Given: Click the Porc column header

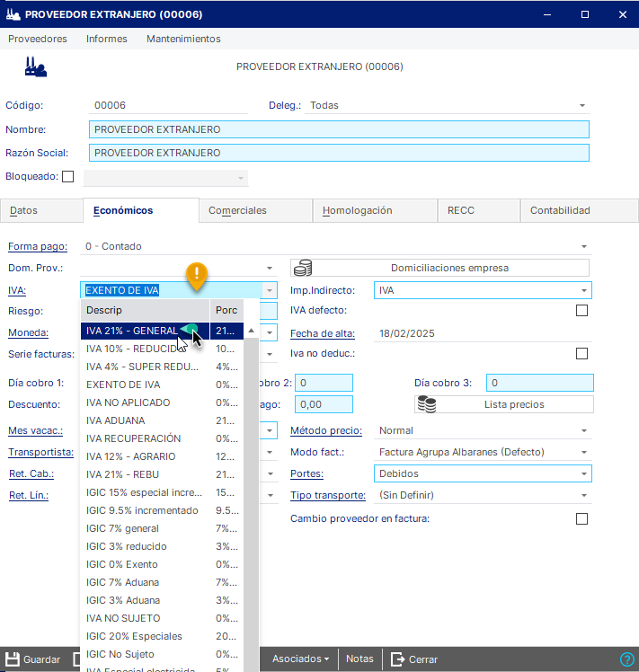Looking at the screenshot, I should (226, 310).
